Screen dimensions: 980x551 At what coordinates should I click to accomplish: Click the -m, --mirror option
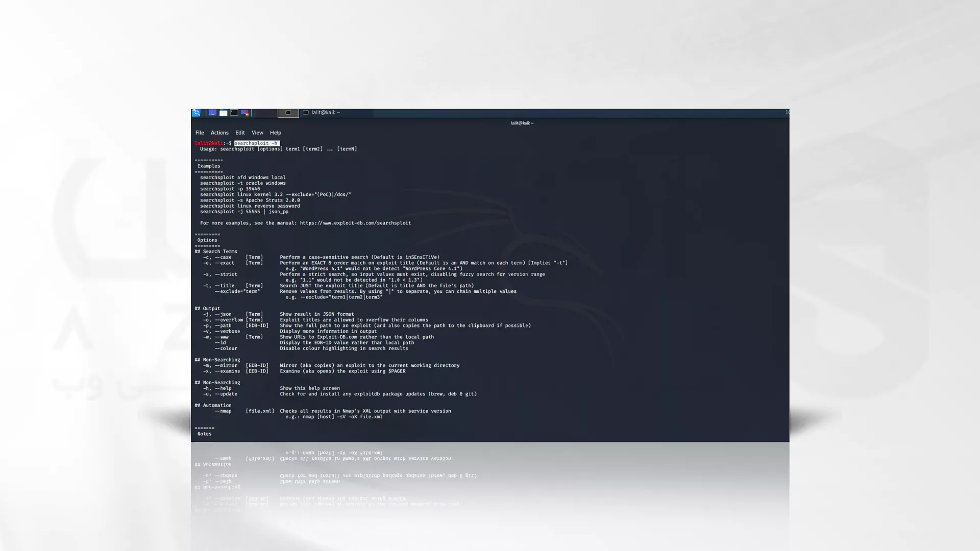220,366
